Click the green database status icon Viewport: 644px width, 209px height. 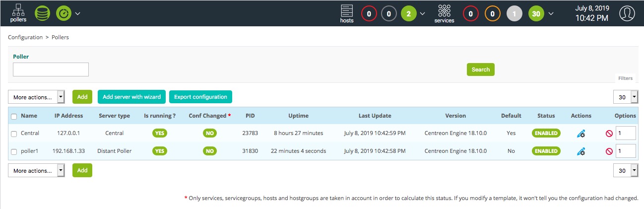(42, 13)
